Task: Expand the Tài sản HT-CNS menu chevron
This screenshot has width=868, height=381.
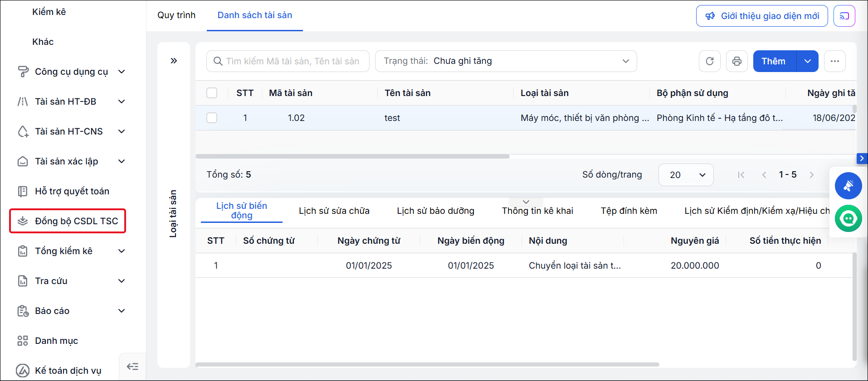Action: [122, 131]
